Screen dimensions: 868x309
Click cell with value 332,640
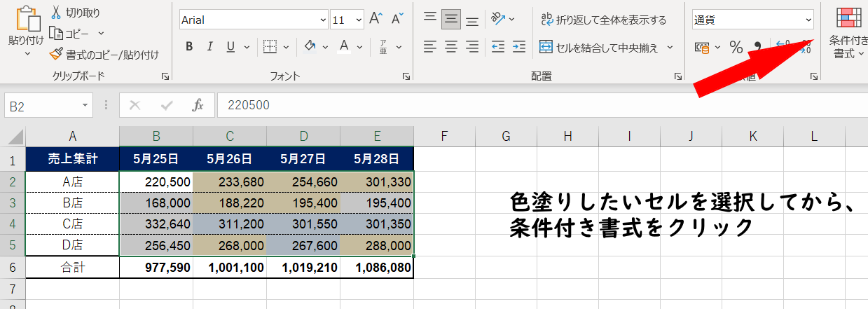pyautogui.click(x=156, y=224)
